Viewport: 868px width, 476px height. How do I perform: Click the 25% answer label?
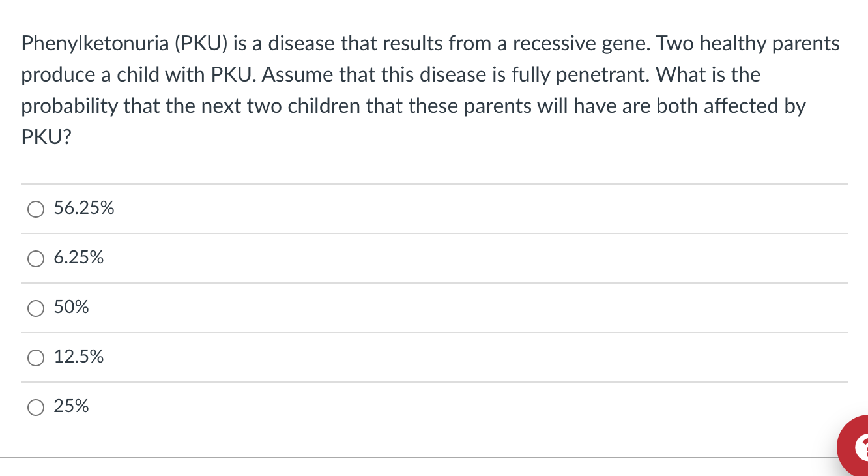(71, 406)
